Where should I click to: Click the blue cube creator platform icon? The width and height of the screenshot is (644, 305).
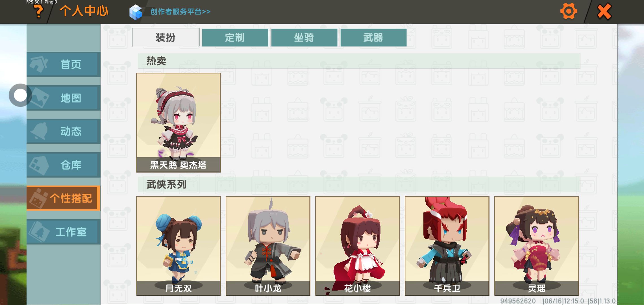pos(135,12)
